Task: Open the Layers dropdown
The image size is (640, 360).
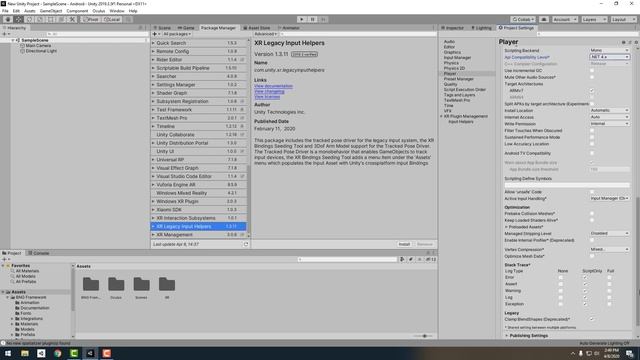Action: tap(594, 19)
